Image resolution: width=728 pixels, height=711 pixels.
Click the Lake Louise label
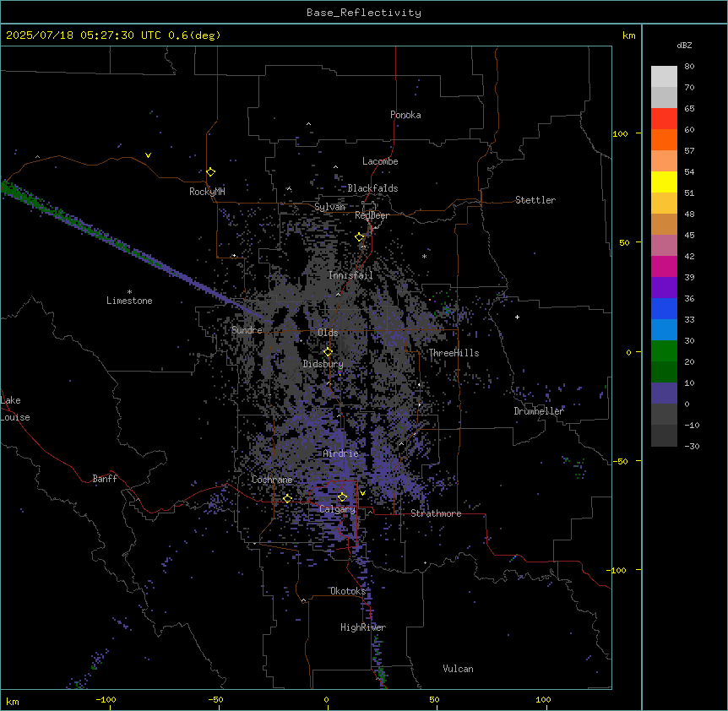click(x=15, y=409)
